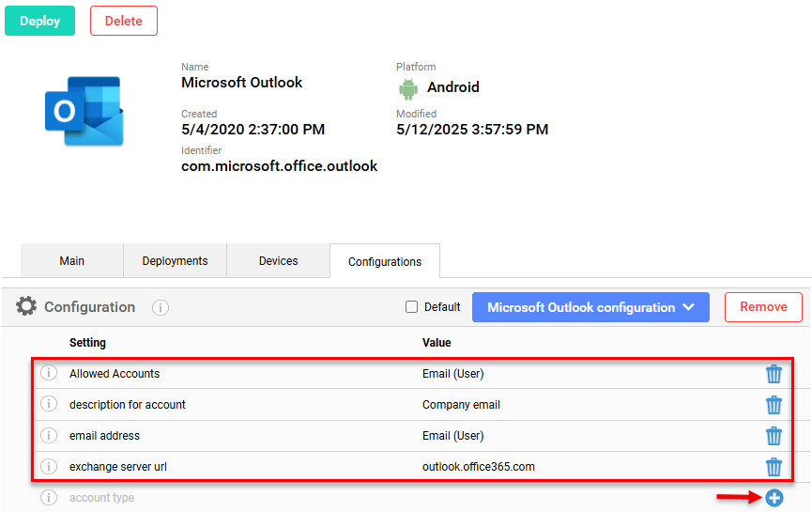Click the Microsoft Outlook app name
Image resolution: width=812 pixels, height=512 pixels.
coord(242,83)
